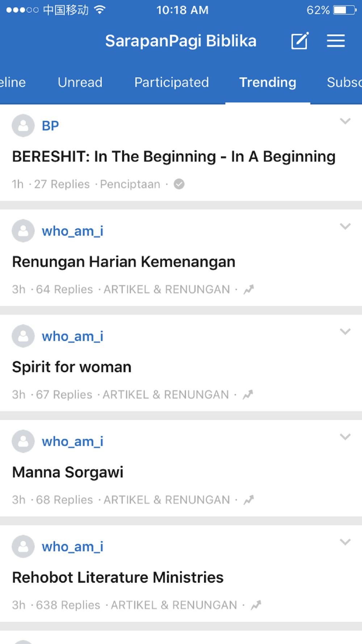Expand chevron for Spirit for woman topic
Image resolution: width=362 pixels, height=644 pixels.
point(345,331)
